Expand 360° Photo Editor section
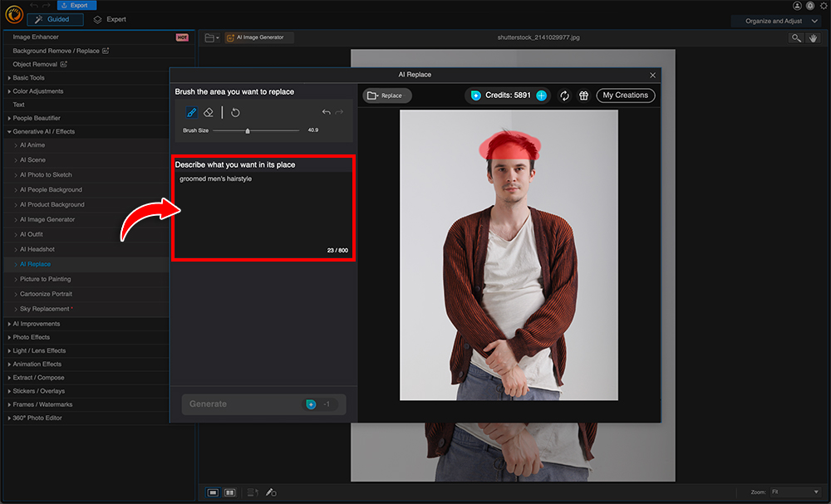 click(86, 418)
